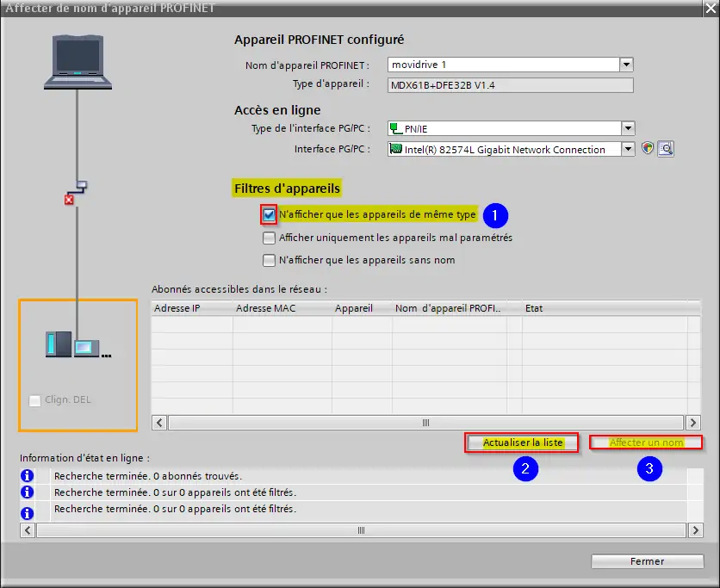Click Actualiser la liste button
The height and width of the screenshot is (588, 720).
523,443
